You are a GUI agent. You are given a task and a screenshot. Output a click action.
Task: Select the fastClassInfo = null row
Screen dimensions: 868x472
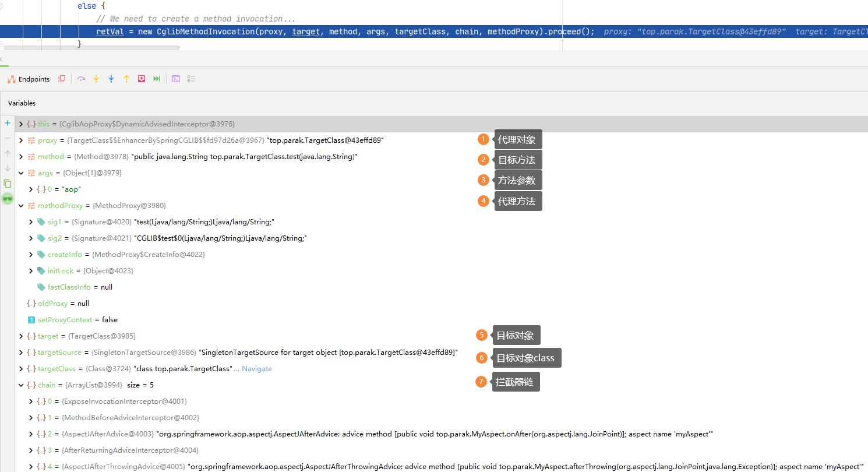click(x=441, y=287)
